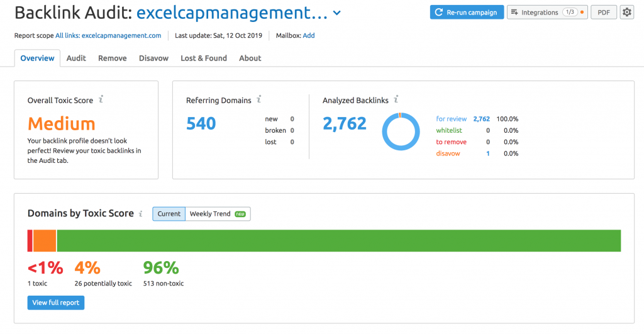The height and width of the screenshot is (334, 644).
Task: Click the "disavow" label
Action: coord(448,153)
